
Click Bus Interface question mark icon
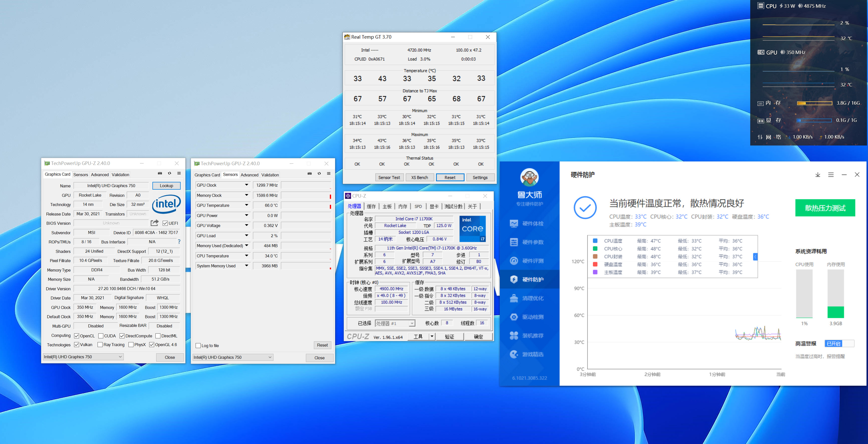tap(179, 242)
